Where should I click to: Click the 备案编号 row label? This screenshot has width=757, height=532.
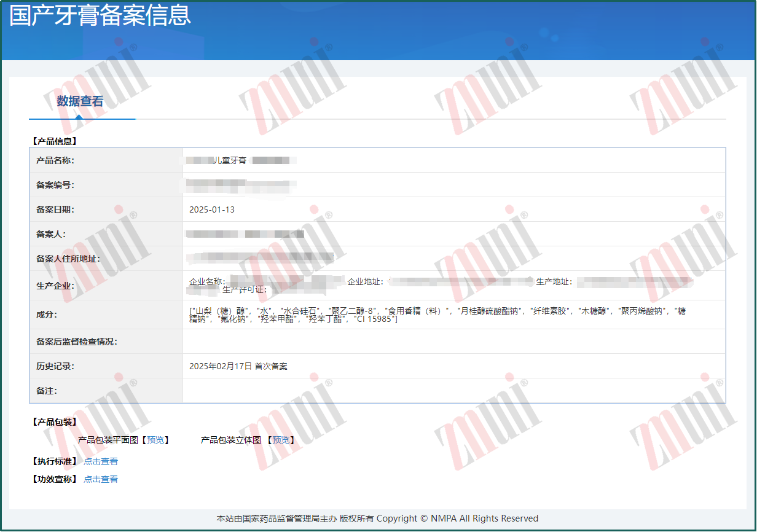[x=55, y=185]
